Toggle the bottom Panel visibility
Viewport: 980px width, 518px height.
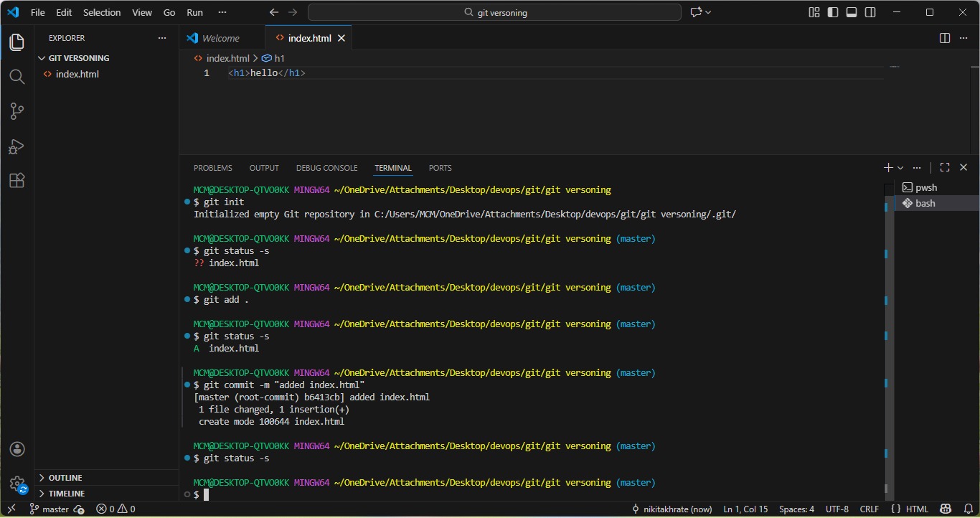click(x=852, y=12)
